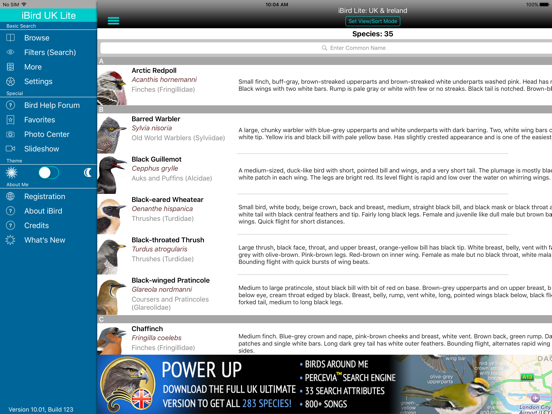Click the Set View/Sort Mode button

372,21
